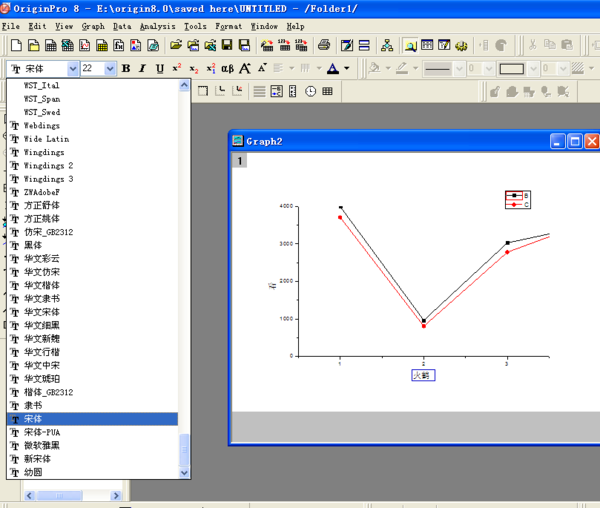Click the font size field showing 22
Screen dimensions: 600x508
click(x=93, y=68)
